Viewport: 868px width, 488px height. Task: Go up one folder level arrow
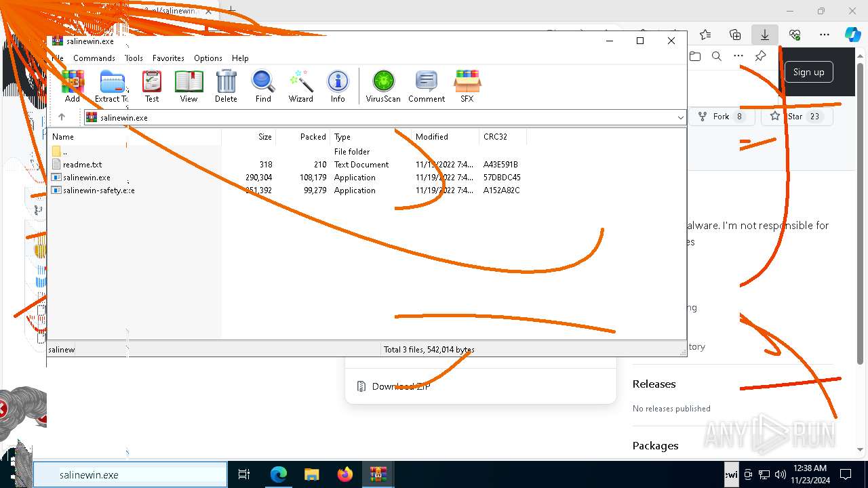(61, 117)
